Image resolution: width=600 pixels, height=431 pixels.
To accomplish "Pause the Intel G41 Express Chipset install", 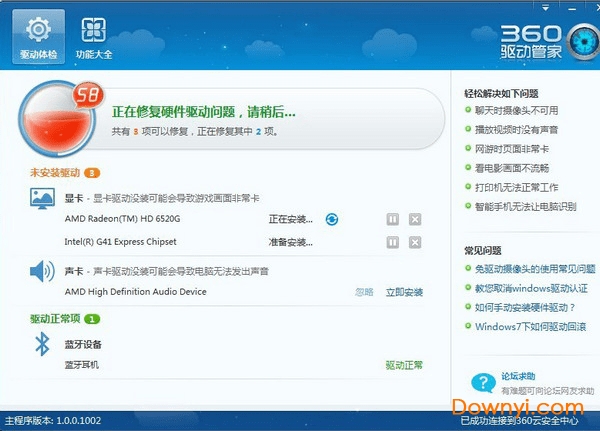I will coord(393,242).
